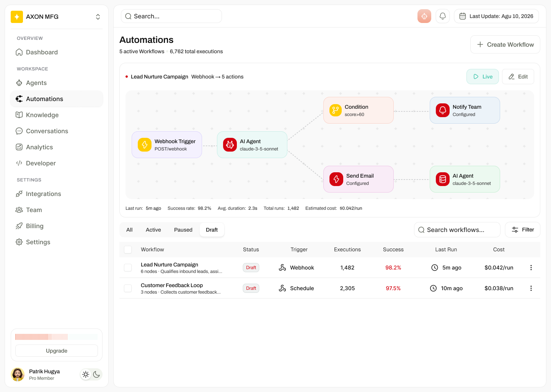Select the All tab
551x392 pixels.
129,230
